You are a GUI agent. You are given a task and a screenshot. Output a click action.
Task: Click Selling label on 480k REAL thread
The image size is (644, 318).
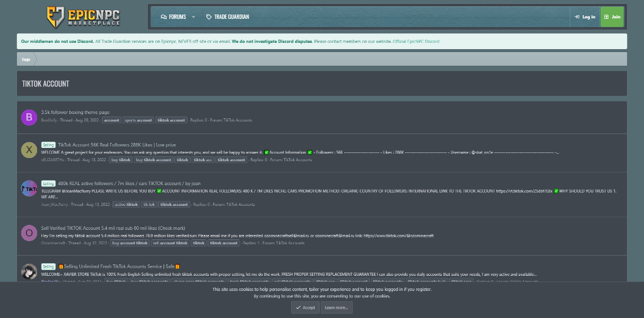click(48, 183)
